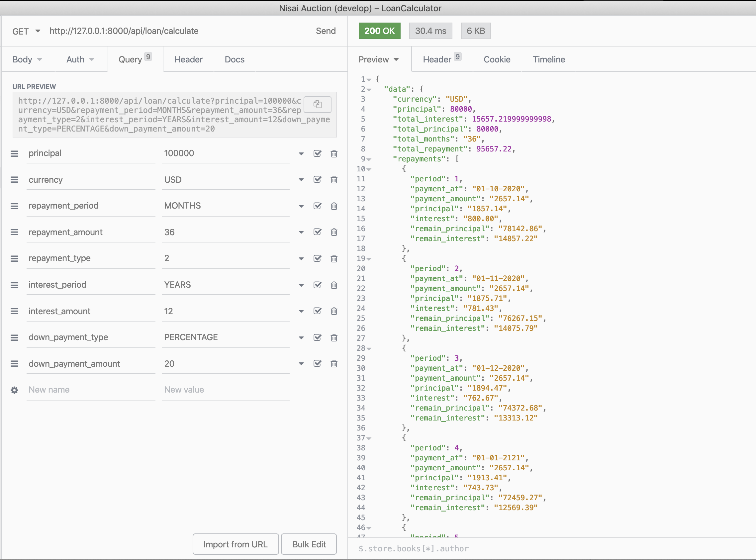This screenshot has width=756, height=560.
Task: Delete the interest_period parameter row
Action: tap(333, 285)
